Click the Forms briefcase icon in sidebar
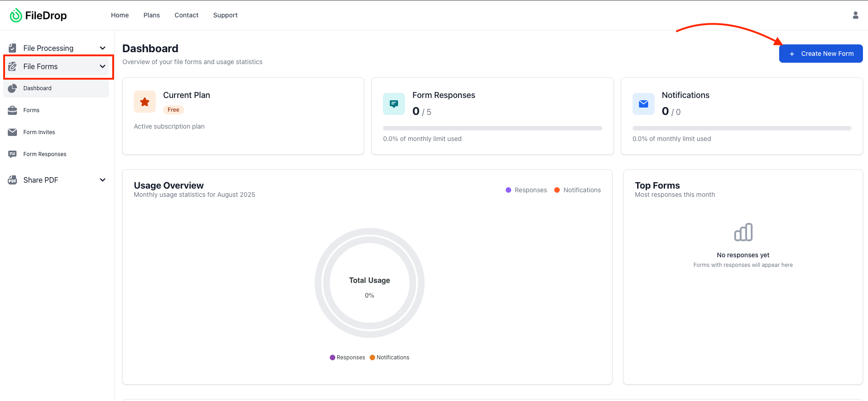 coord(12,110)
